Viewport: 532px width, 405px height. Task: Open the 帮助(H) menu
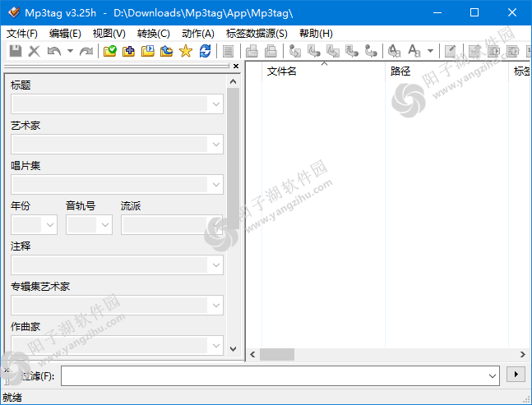(316, 34)
